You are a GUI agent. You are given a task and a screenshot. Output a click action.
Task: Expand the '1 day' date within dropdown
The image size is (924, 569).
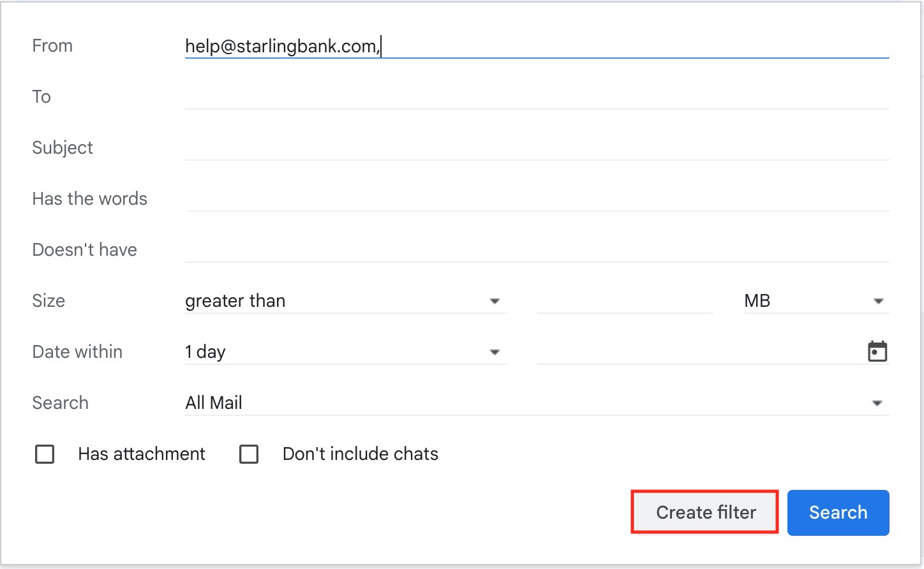[345, 351]
